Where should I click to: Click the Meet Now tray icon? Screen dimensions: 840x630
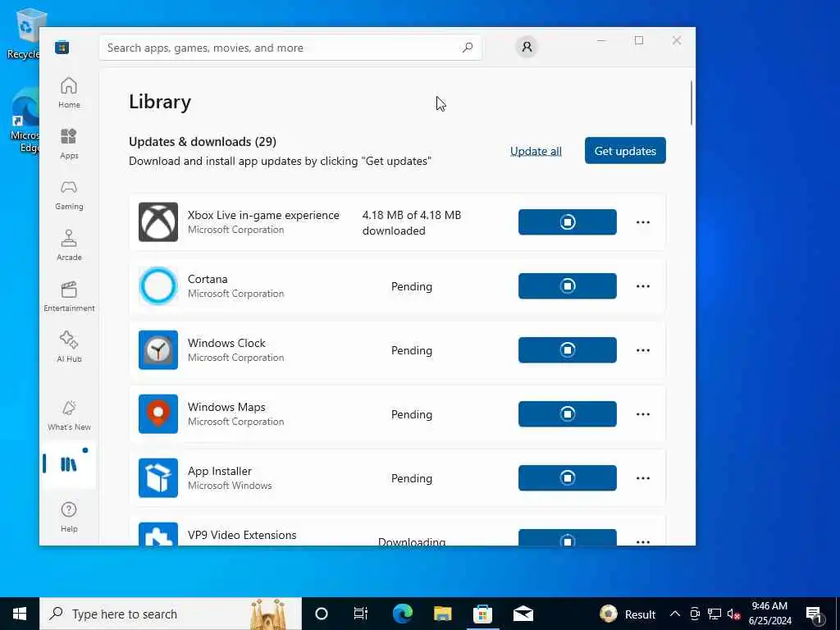695,614
